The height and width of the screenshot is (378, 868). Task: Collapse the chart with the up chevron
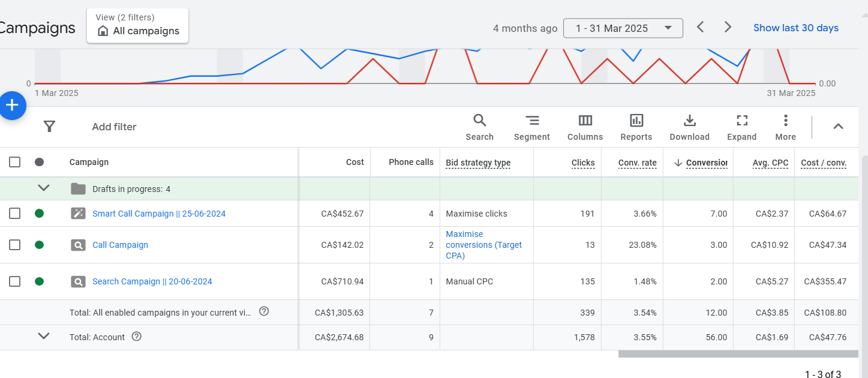pos(838,127)
